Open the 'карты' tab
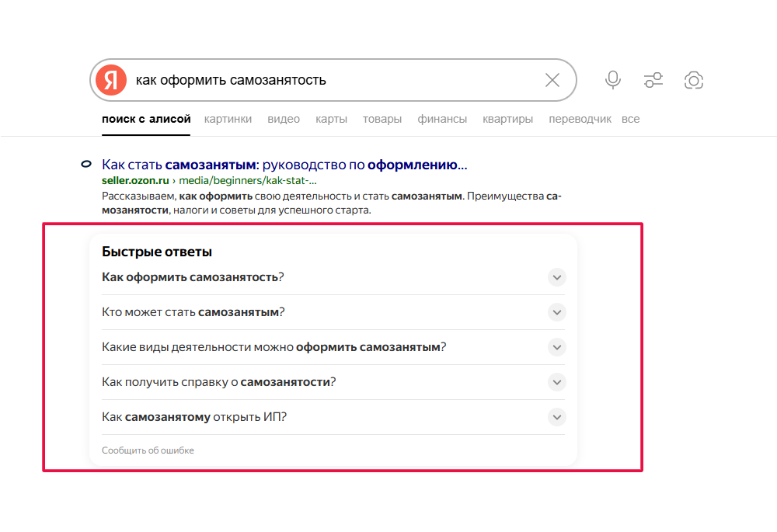777x532 pixels. pos(332,119)
